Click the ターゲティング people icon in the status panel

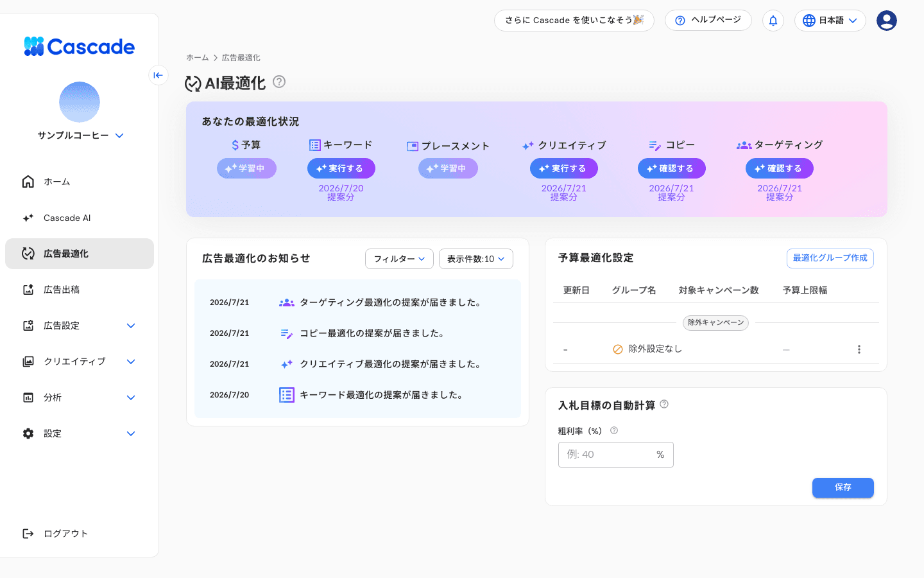pos(744,145)
